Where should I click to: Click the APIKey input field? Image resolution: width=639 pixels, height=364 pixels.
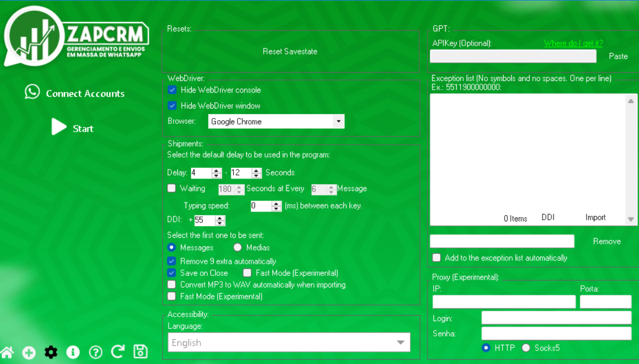513,56
